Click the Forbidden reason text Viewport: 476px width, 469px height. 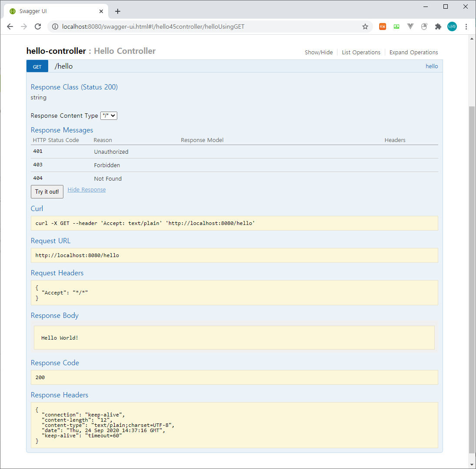point(107,165)
